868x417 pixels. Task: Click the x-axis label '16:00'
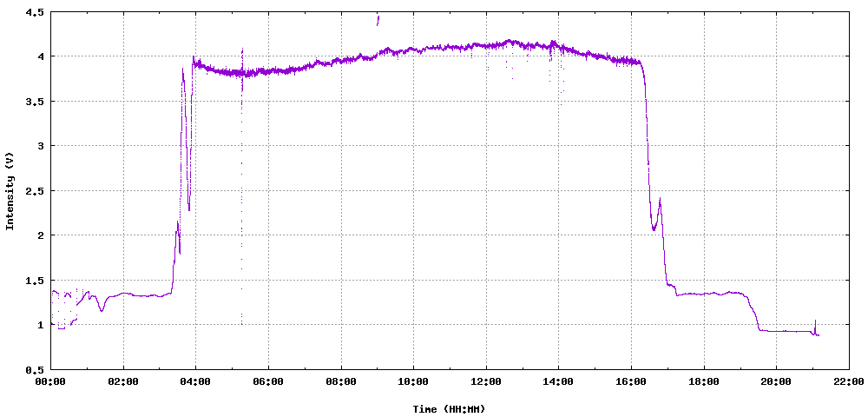tap(632, 381)
